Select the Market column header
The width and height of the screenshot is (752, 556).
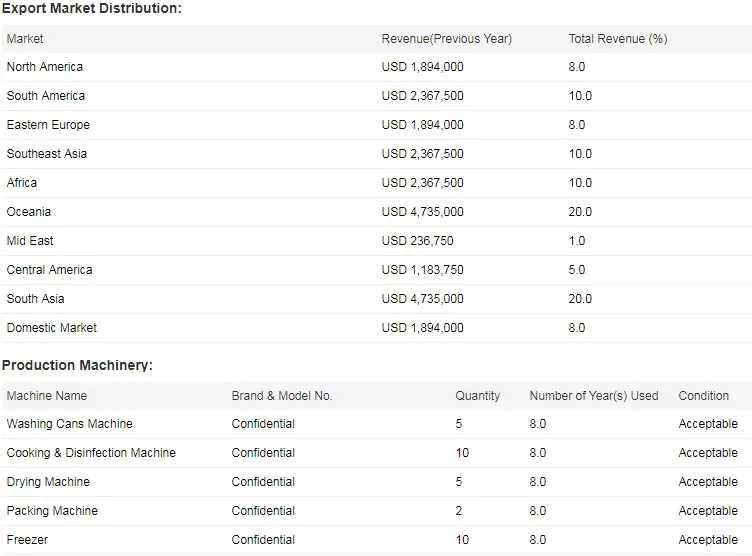click(x=25, y=39)
